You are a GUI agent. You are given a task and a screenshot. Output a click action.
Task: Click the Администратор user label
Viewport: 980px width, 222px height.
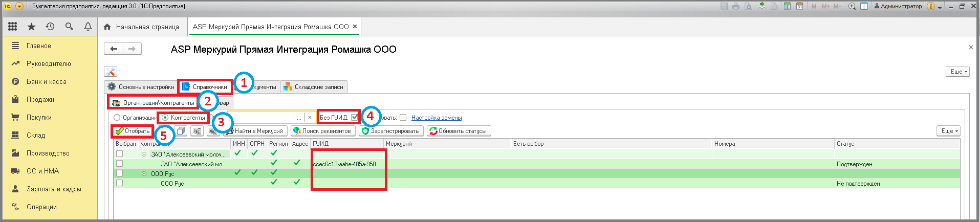[898, 6]
